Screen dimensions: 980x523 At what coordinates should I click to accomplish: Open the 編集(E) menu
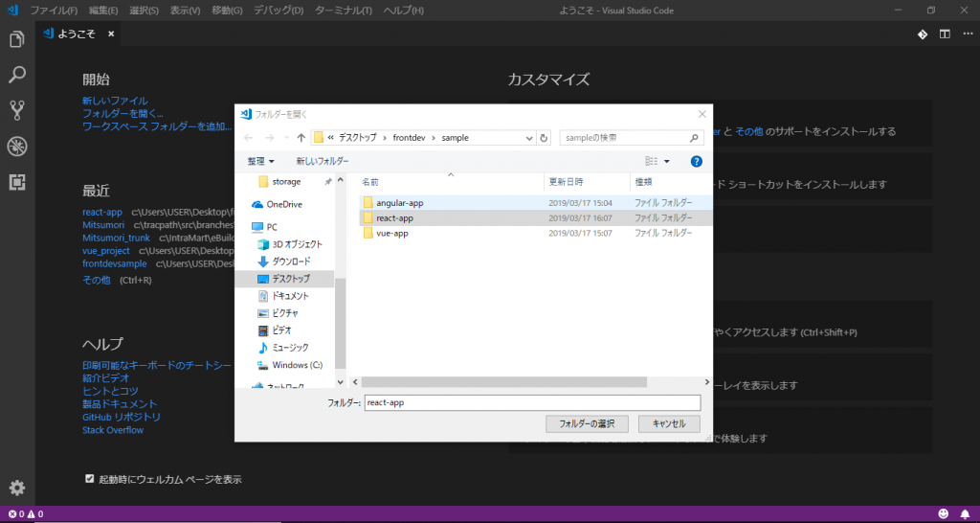point(103,11)
